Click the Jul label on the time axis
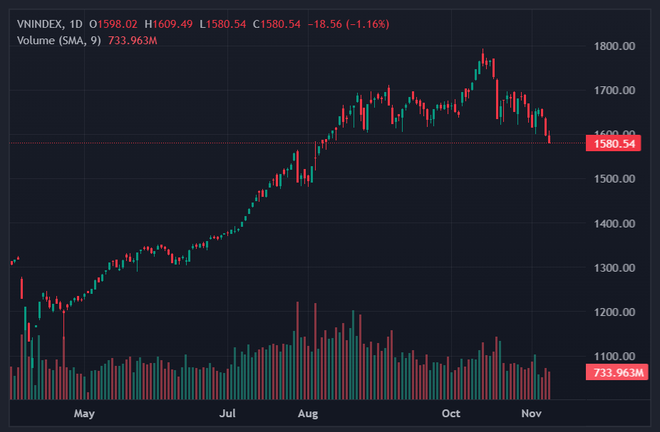 (x=227, y=412)
